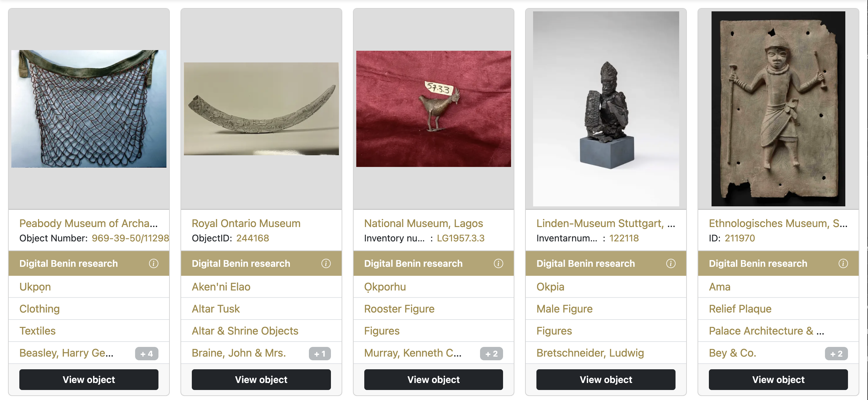The width and height of the screenshot is (868, 400).
Task: Select the Bretschneider, Ludwig provenance link
Action: click(590, 353)
